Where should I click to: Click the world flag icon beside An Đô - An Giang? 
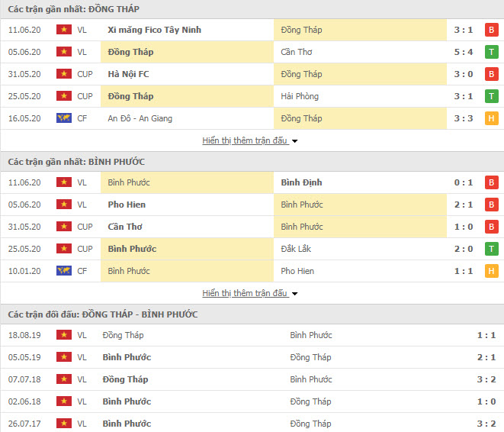pyautogui.click(x=64, y=118)
